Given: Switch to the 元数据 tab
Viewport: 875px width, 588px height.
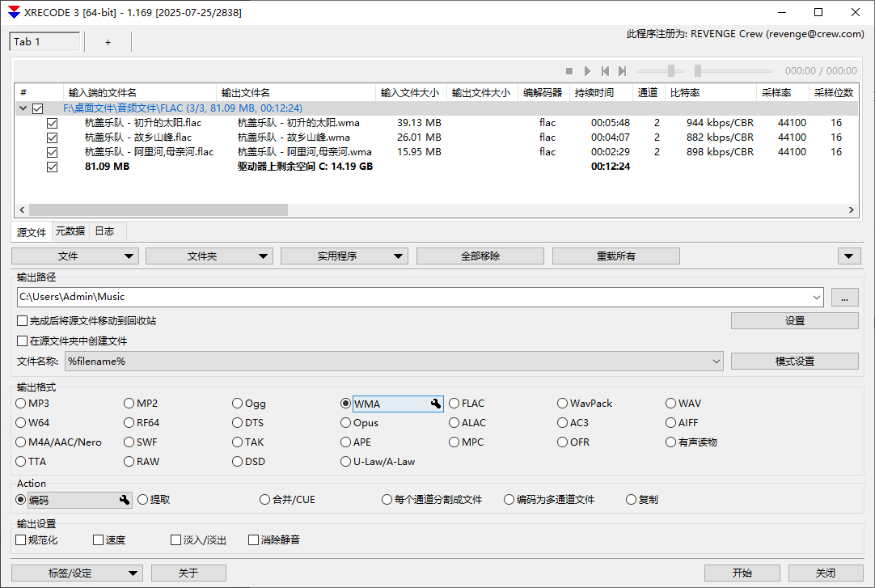Looking at the screenshot, I should pos(70,231).
